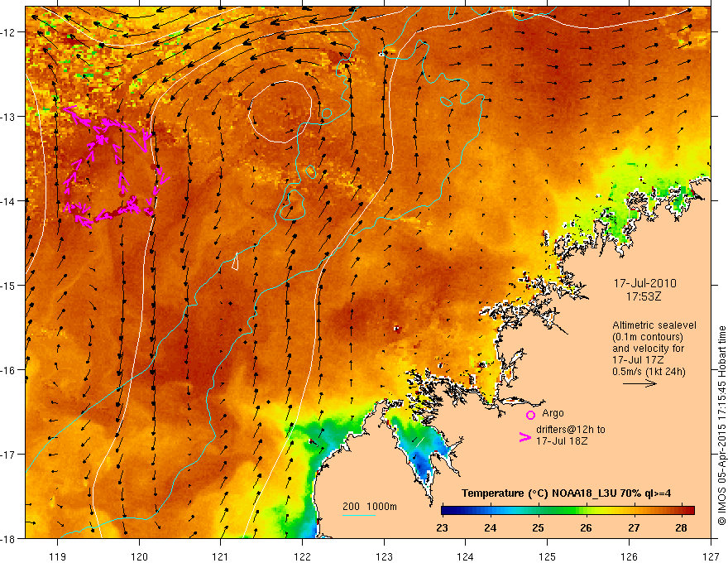Click the black velocity scale arrow in legend
This screenshot has width=728, height=563.
pyautogui.click(x=639, y=383)
